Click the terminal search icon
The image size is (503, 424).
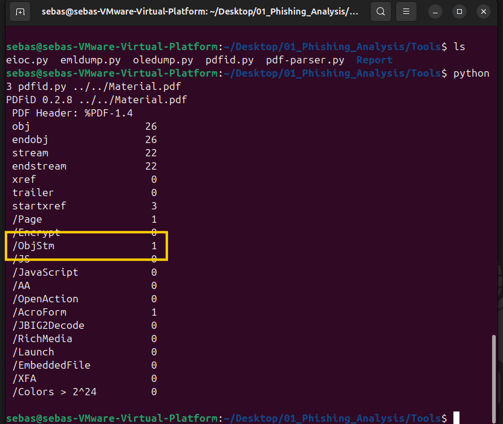coord(381,12)
